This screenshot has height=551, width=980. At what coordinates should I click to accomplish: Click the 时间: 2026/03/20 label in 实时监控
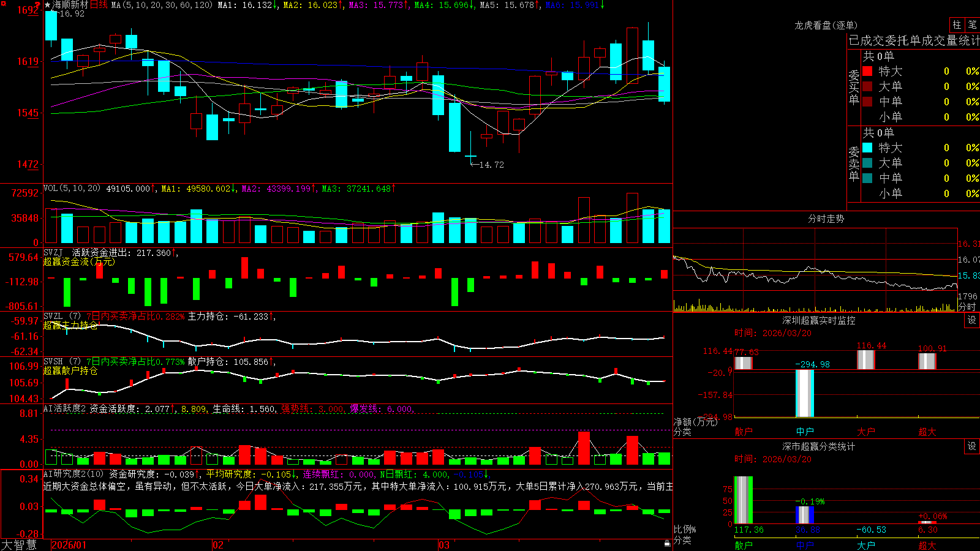click(x=773, y=333)
